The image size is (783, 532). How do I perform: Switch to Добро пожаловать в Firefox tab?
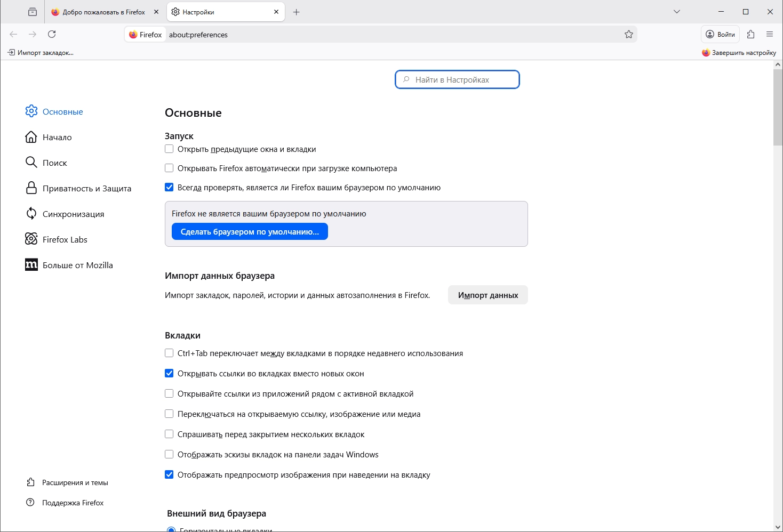(101, 12)
